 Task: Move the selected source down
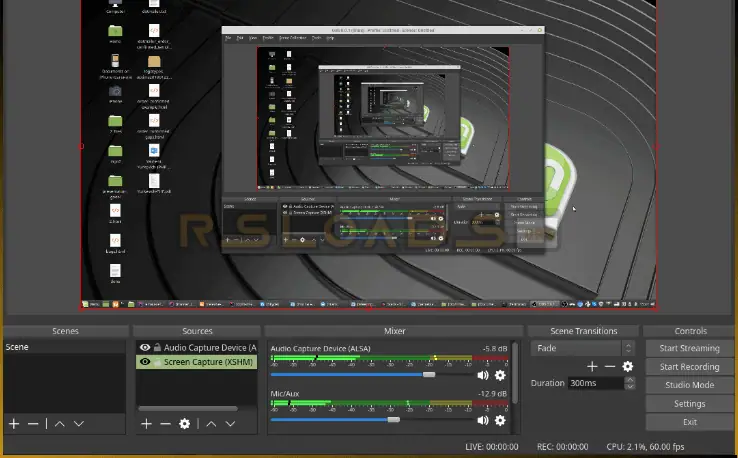pyautogui.click(x=230, y=424)
